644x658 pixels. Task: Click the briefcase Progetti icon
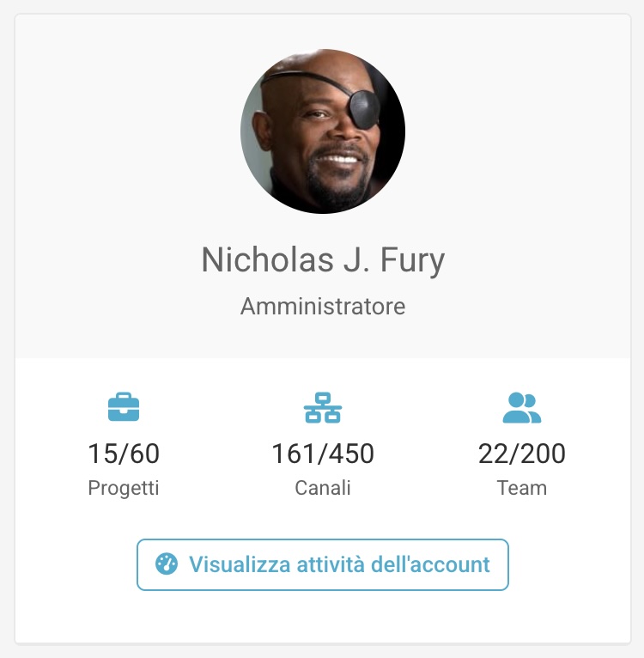tap(124, 407)
